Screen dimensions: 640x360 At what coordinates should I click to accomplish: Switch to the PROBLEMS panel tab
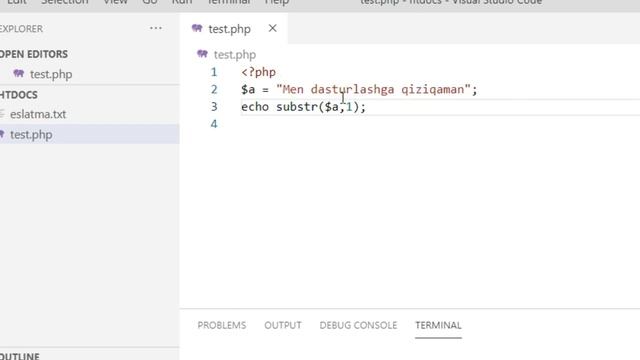[222, 325]
